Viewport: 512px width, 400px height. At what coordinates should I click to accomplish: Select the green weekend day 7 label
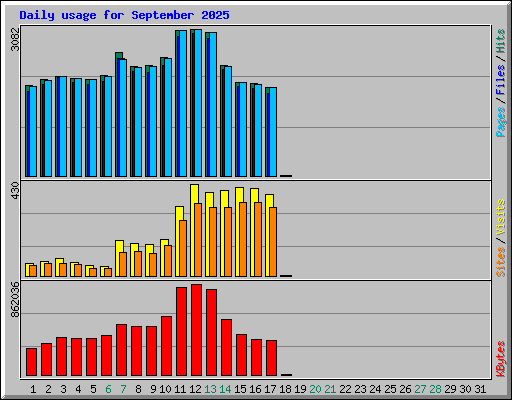[x=123, y=389]
